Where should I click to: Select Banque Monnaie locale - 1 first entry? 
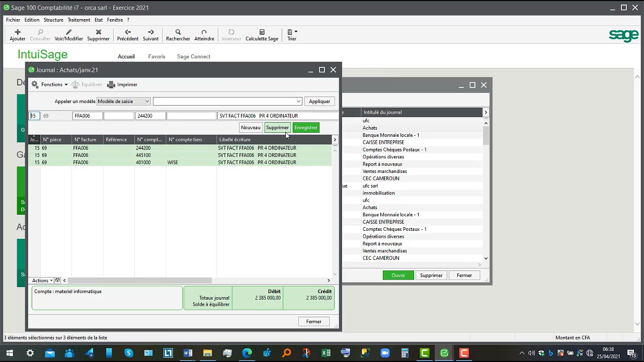coord(391,135)
